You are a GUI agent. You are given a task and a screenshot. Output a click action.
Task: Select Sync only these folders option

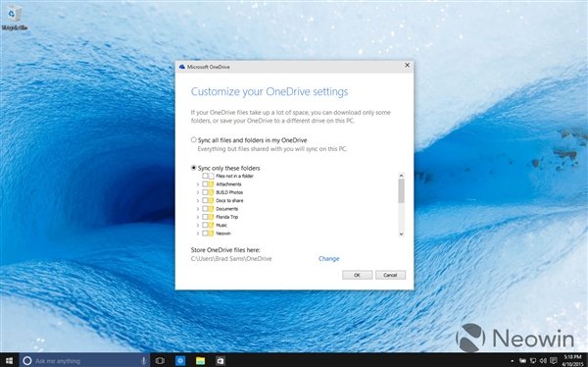click(193, 168)
